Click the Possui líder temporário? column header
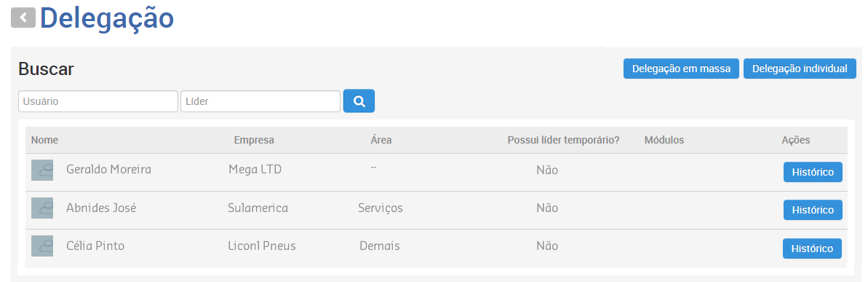The width and height of the screenshot is (868, 282). (x=563, y=140)
